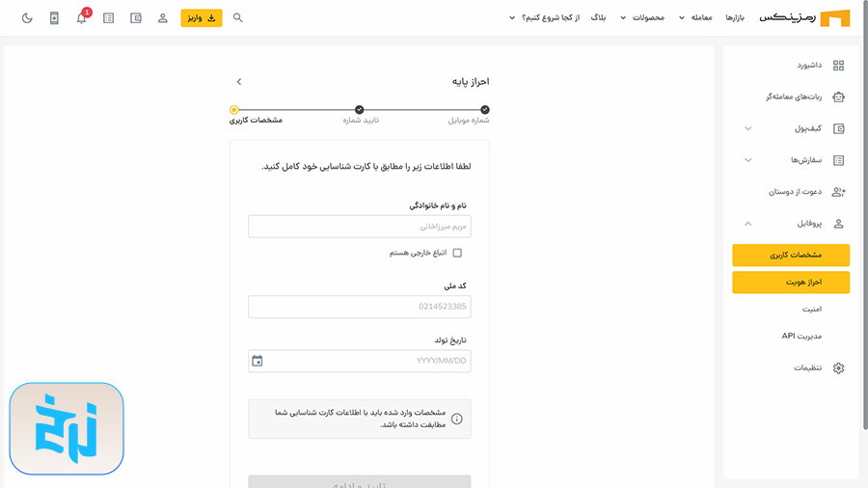
Task: Go to Dashboard (داشبورد) in sidebar
Action: pos(808,66)
